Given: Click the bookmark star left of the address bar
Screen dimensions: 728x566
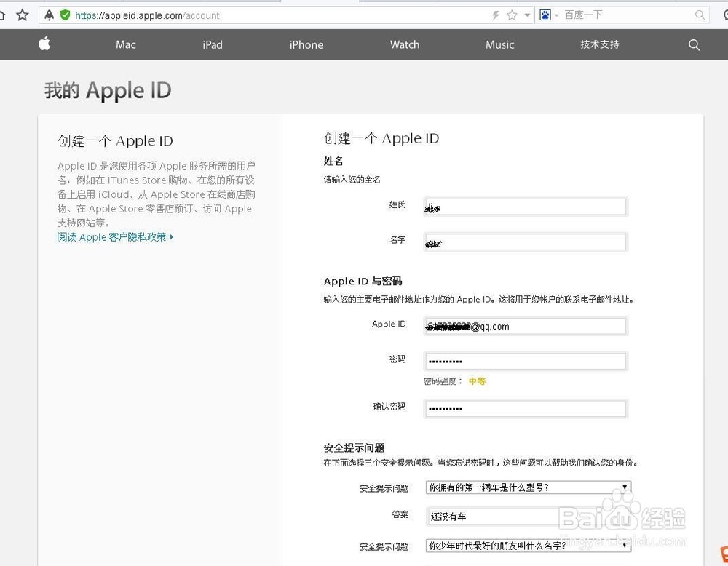Looking at the screenshot, I should pos(21,14).
